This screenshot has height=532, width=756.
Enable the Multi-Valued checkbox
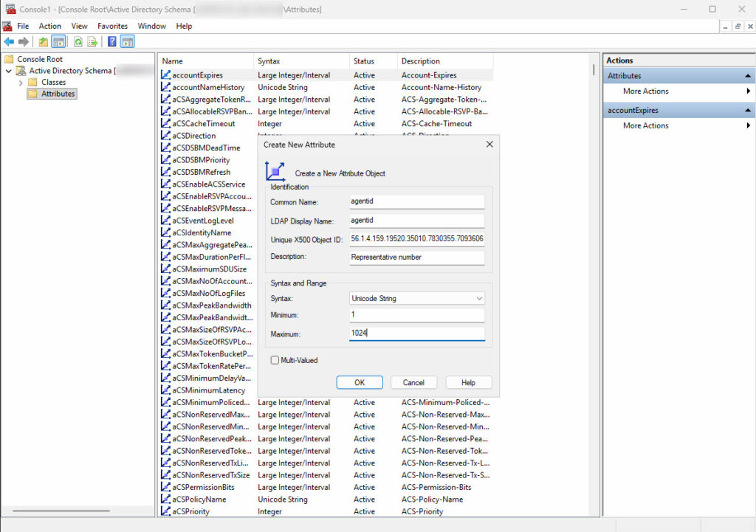tap(275, 360)
